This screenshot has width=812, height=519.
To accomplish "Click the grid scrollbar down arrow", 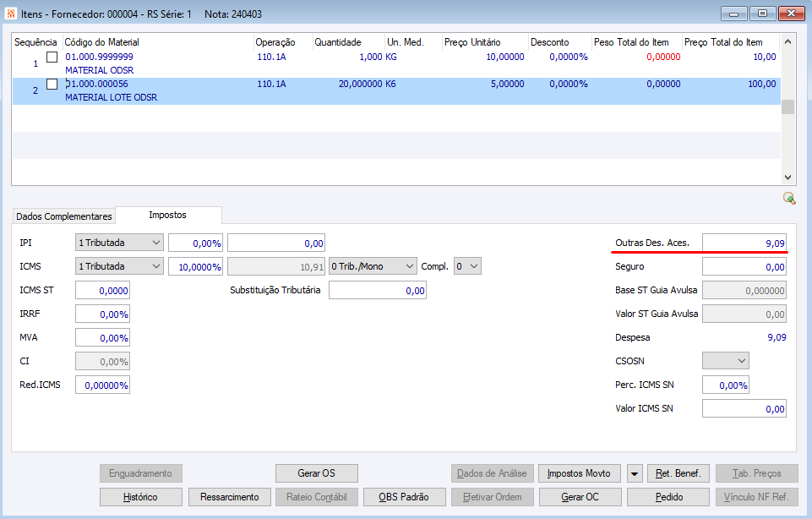I will (787, 178).
